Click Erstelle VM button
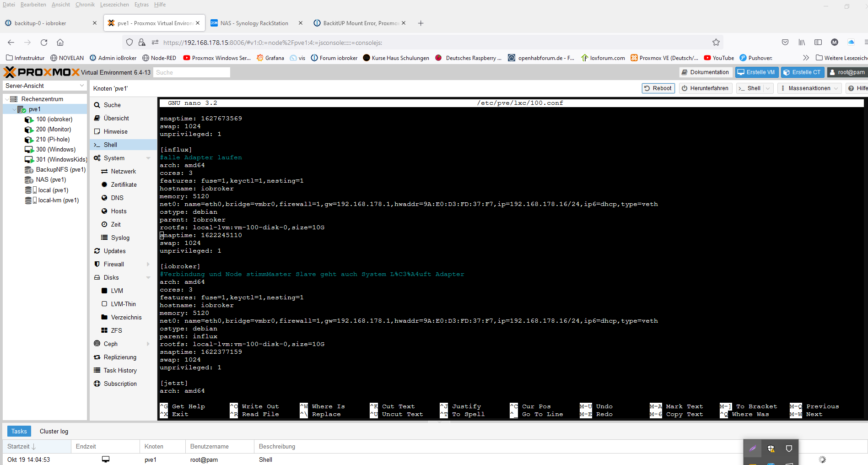Screen dimensions: 868x465 [756, 72]
